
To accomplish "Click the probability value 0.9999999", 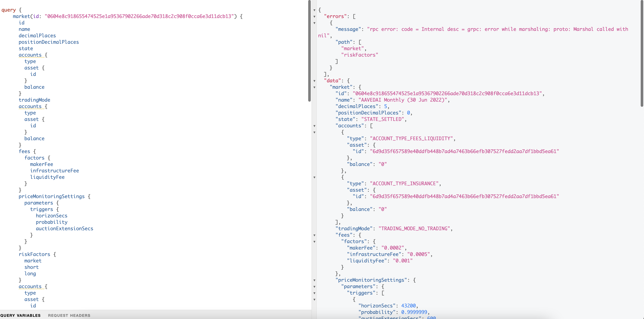I will (x=414, y=312).
